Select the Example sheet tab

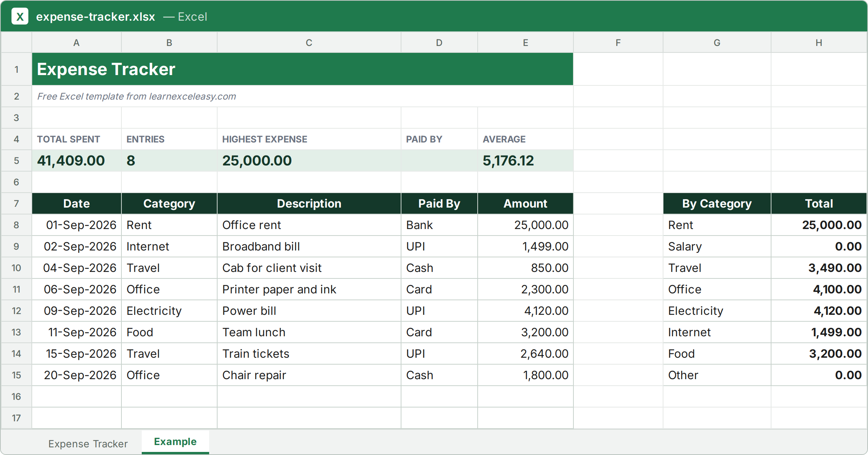pyautogui.click(x=175, y=442)
